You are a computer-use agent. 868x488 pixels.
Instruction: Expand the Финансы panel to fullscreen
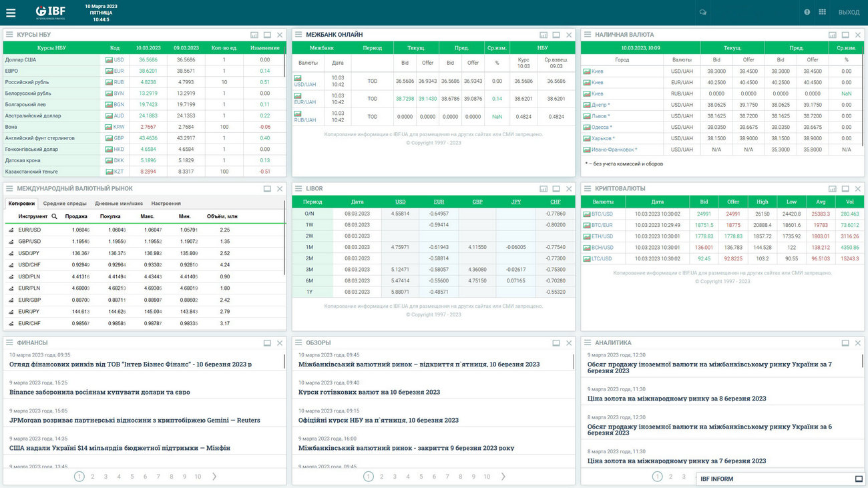(267, 342)
